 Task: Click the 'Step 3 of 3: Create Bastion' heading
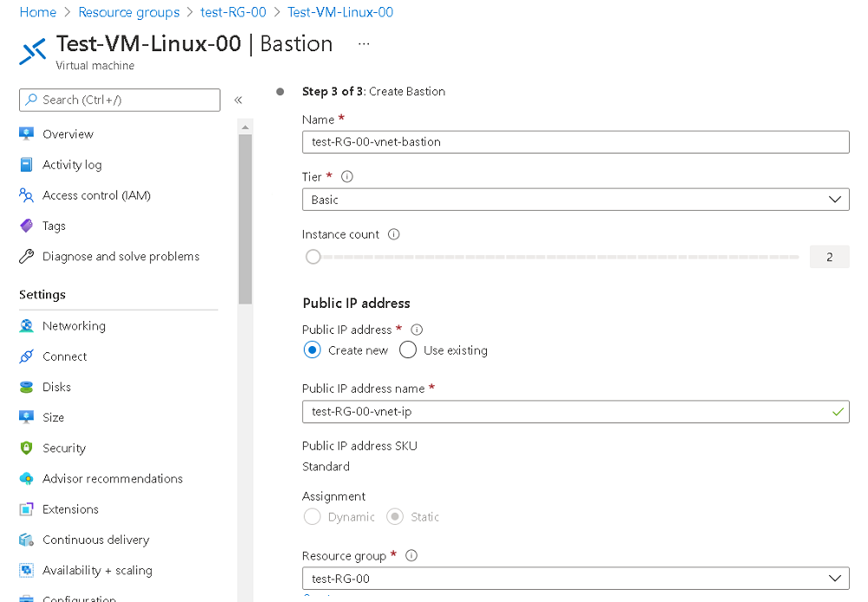tap(373, 91)
